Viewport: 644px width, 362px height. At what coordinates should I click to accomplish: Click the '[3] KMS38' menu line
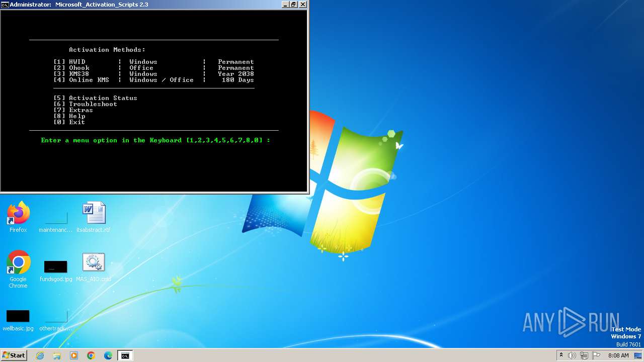(x=153, y=74)
